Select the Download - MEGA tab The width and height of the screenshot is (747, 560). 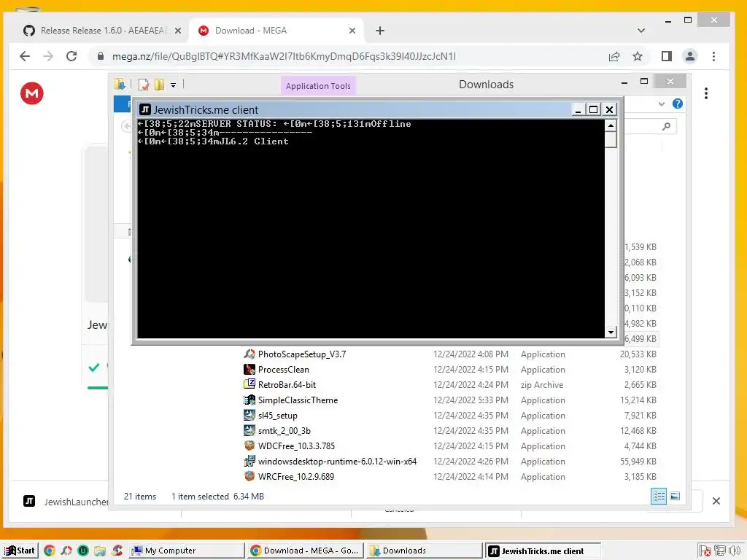[x=276, y=31]
